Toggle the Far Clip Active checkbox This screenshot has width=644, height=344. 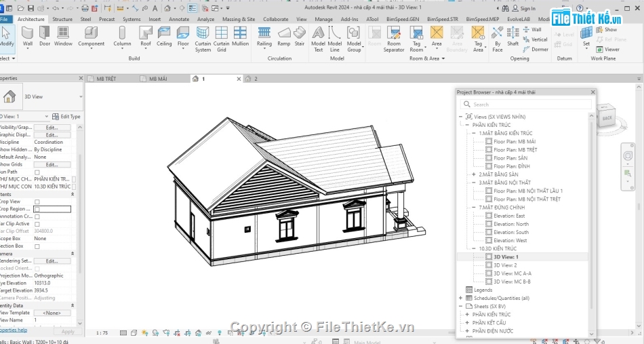37,224
